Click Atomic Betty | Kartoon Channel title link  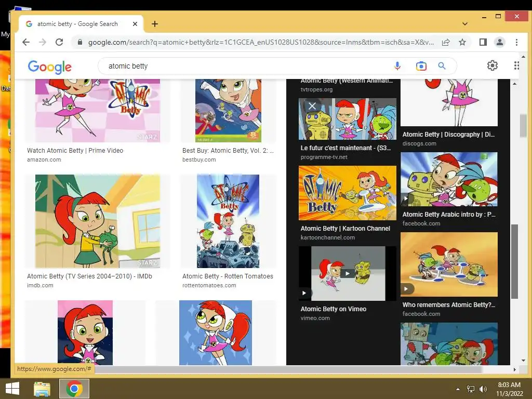345,229
